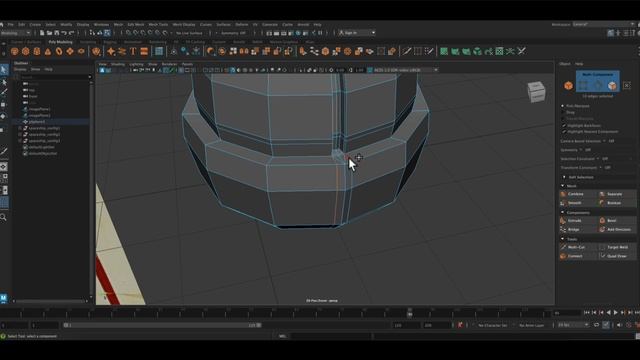
Task: Click the Outliner search field
Action: pyautogui.click(x=54, y=77)
